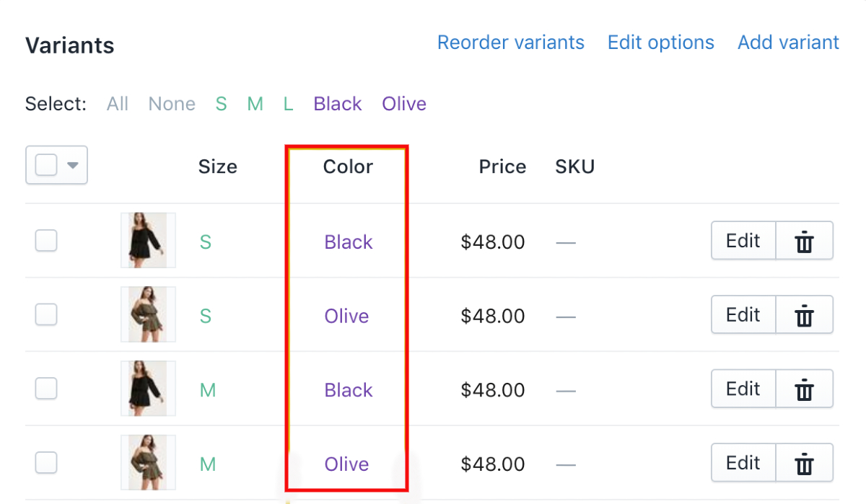Image resolution: width=866 pixels, height=504 pixels.
Task: Select all Olive variants filter
Action: point(403,104)
